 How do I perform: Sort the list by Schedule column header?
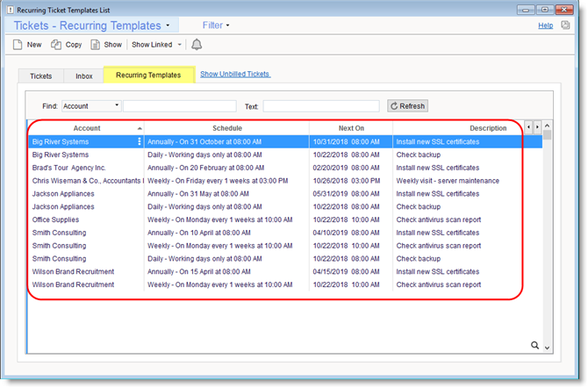(x=226, y=128)
